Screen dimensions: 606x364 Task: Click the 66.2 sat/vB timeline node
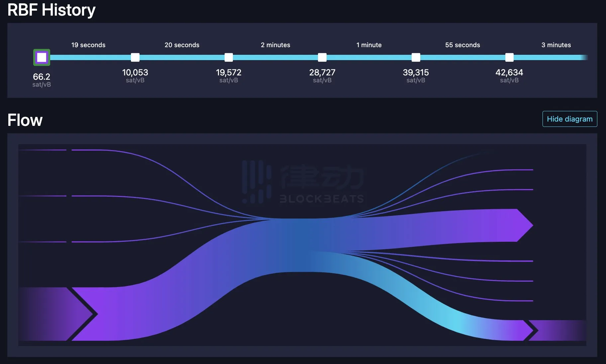click(x=42, y=57)
